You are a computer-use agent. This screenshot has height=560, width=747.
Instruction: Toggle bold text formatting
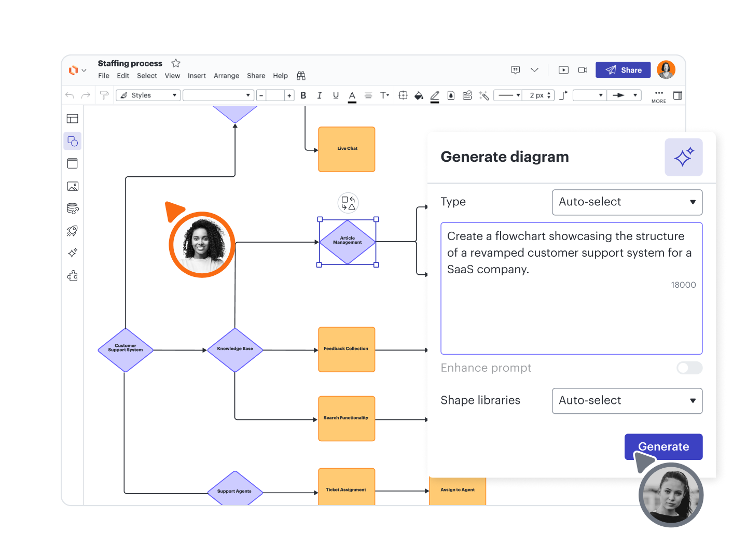pyautogui.click(x=303, y=95)
